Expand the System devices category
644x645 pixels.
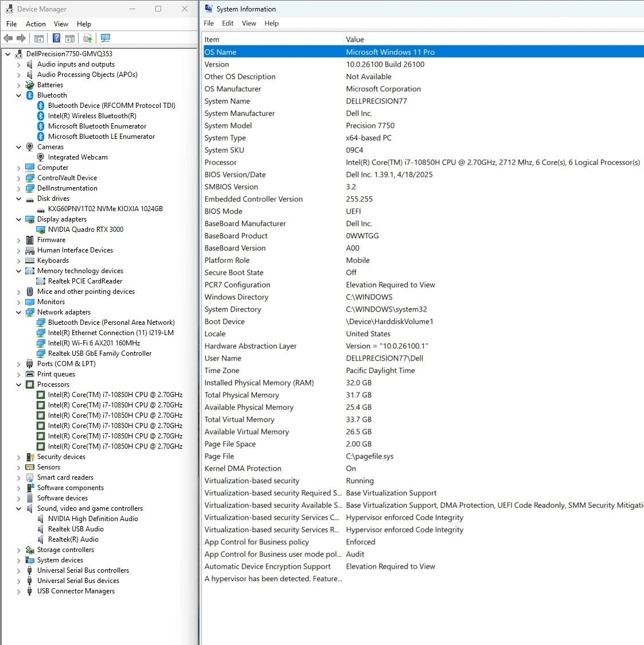point(18,560)
